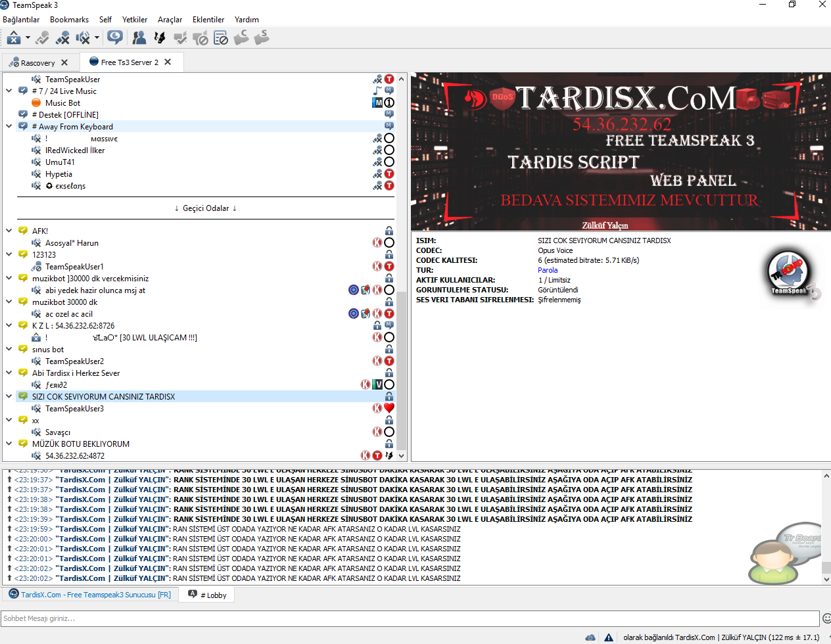Select user Hypetia
This screenshot has height=644, width=831.
click(x=59, y=174)
